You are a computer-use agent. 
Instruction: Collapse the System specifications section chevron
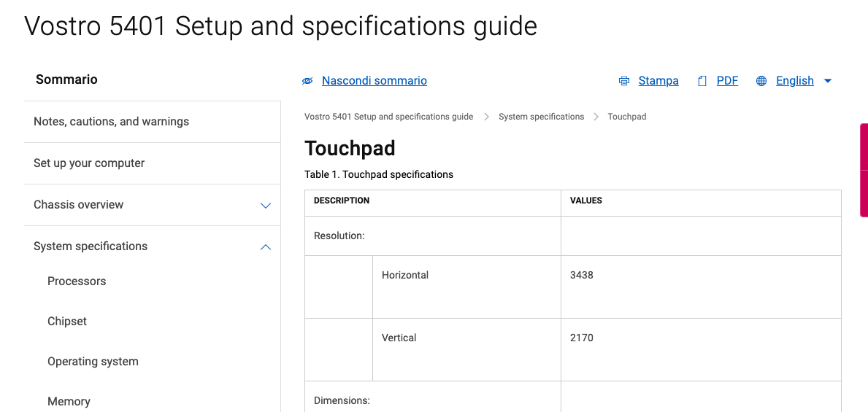click(266, 247)
